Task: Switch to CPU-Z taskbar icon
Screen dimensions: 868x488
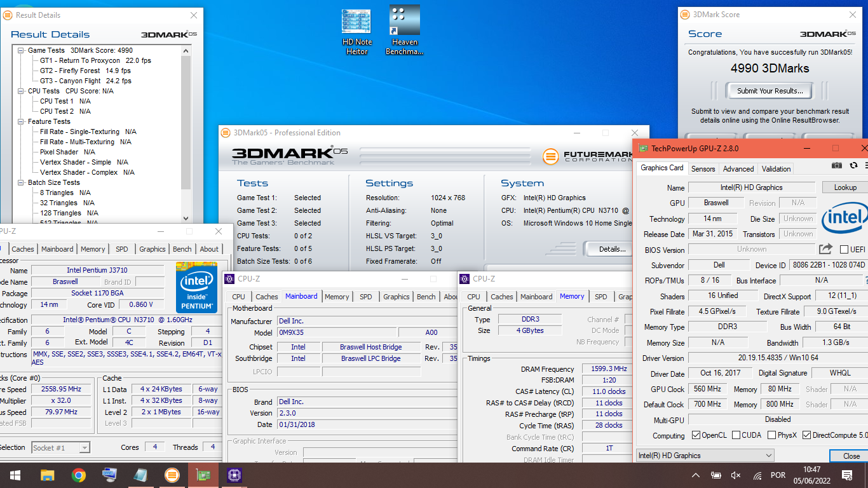Action: click(234, 475)
